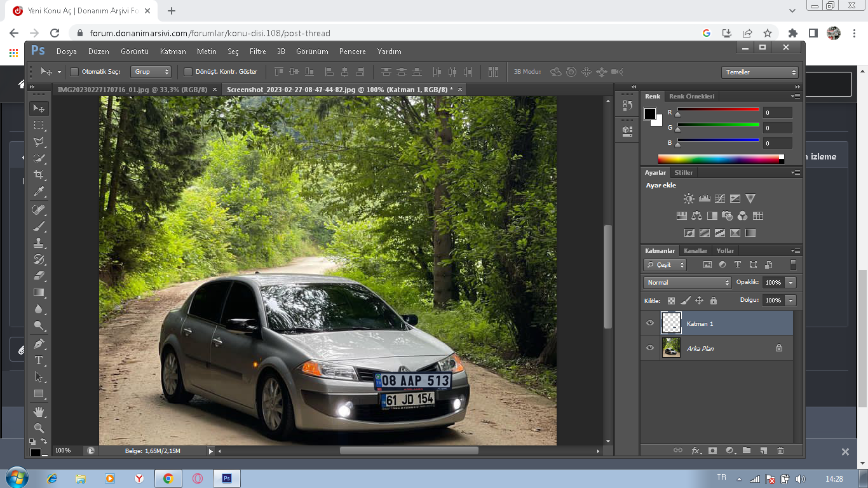Select the Path Selection tool
This screenshot has height=488, width=868.
[x=39, y=377]
